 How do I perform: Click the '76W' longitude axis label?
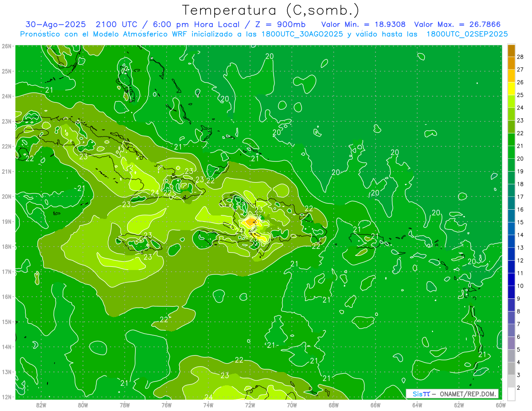pyautogui.click(x=166, y=405)
